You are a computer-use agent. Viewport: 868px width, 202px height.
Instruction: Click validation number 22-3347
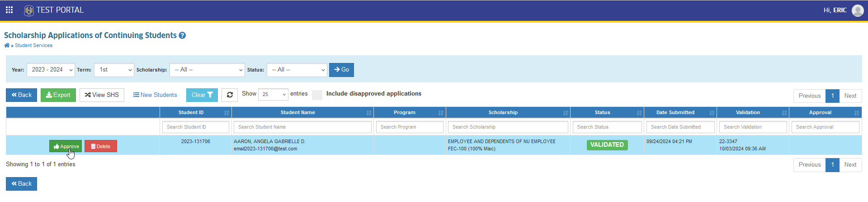click(x=728, y=141)
